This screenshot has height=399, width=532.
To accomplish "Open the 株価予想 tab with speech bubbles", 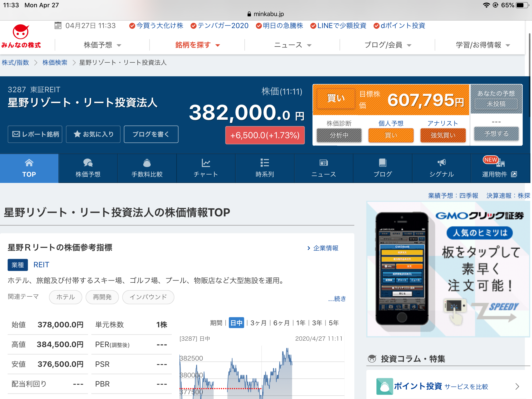I will (88, 168).
